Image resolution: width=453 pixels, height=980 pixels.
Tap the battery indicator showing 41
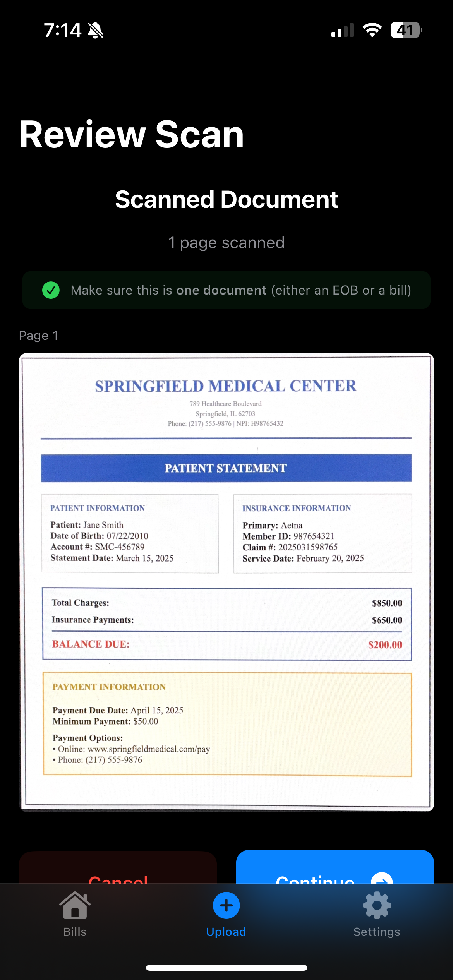click(x=405, y=30)
